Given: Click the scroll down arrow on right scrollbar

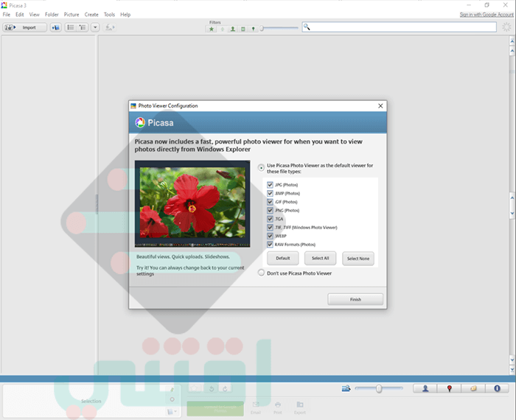Looking at the screenshot, I should [512, 360].
